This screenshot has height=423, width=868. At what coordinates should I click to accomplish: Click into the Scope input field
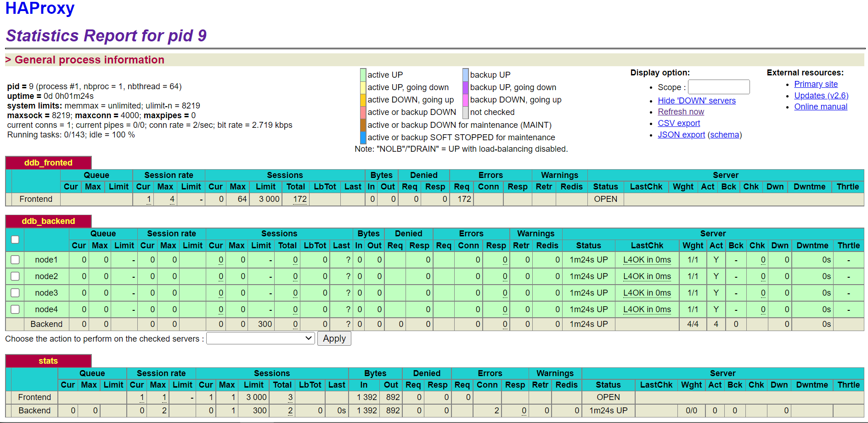(x=718, y=87)
